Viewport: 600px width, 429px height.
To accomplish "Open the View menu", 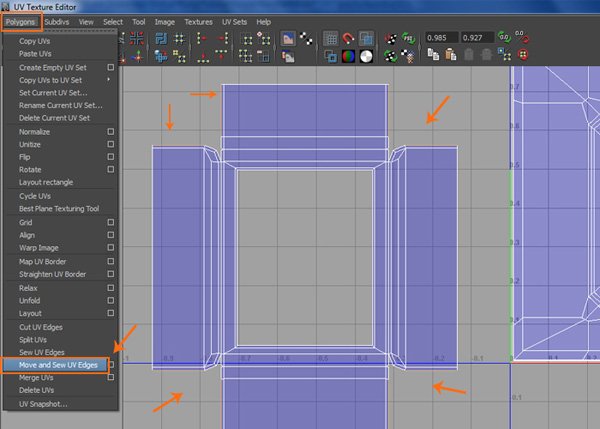I will point(86,22).
